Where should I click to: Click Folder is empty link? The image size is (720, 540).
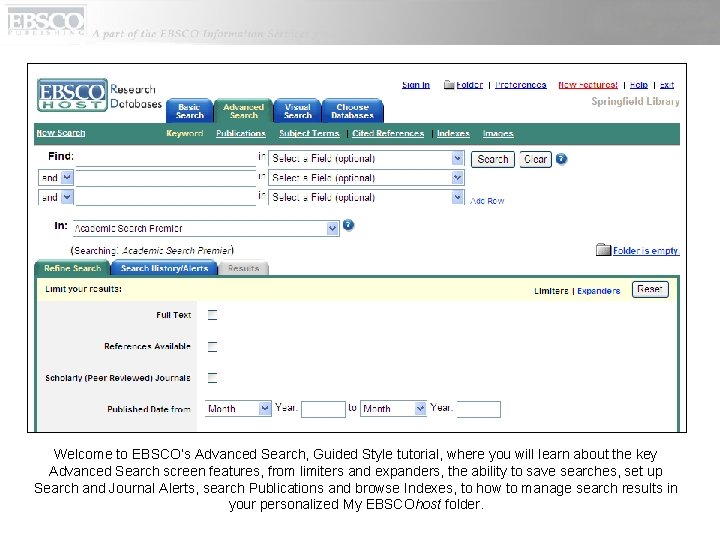pos(646,251)
